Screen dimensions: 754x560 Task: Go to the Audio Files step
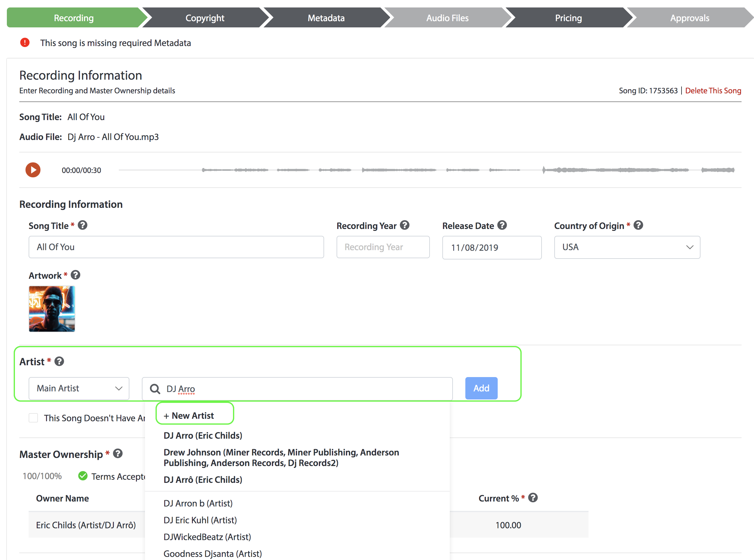point(447,18)
